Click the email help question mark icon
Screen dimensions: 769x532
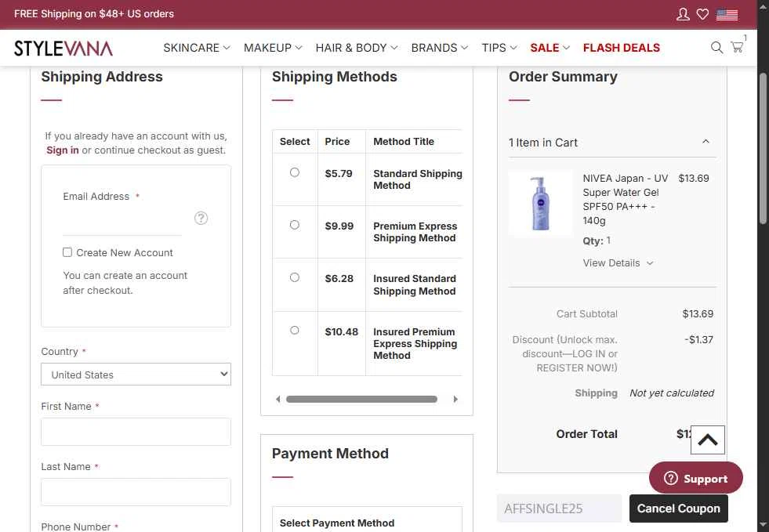coord(201,218)
